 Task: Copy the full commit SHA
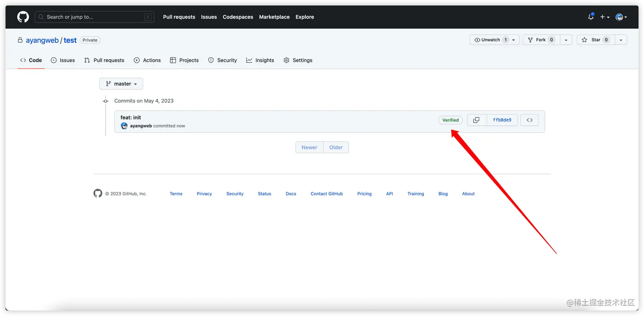point(477,120)
